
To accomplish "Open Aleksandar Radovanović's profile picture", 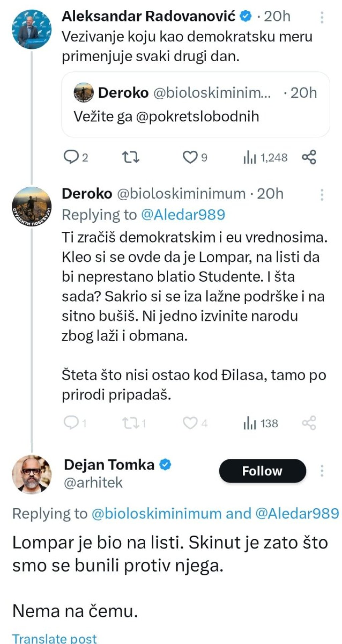I will point(32,29).
